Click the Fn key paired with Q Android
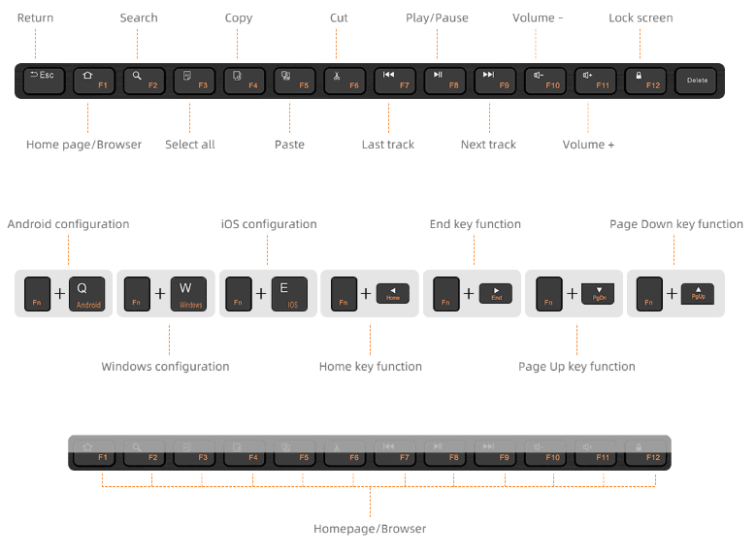 pyautogui.click(x=37, y=294)
